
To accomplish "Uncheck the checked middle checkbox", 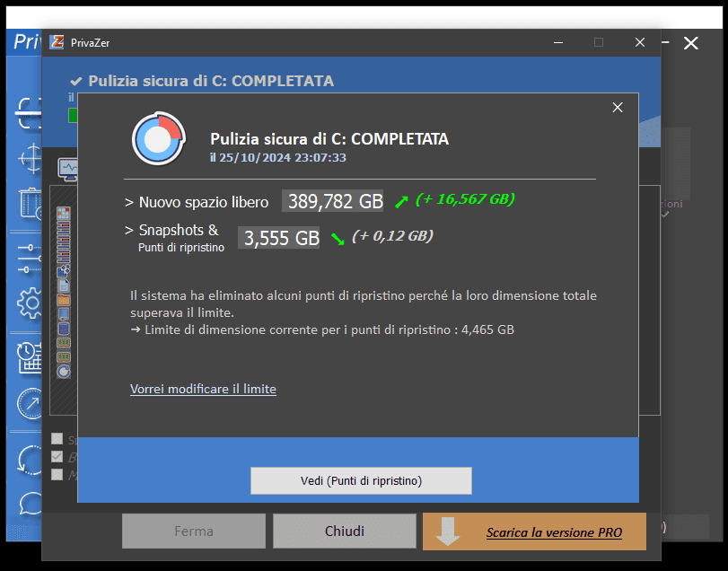I will [x=57, y=457].
